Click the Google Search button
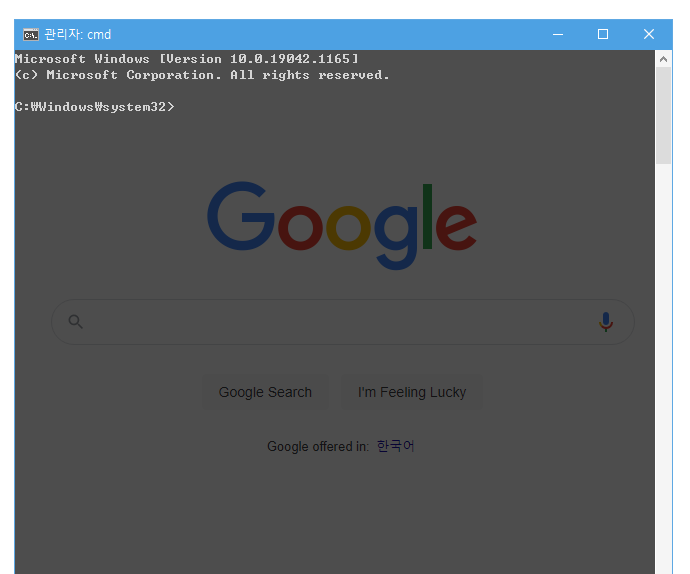 (x=265, y=392)
